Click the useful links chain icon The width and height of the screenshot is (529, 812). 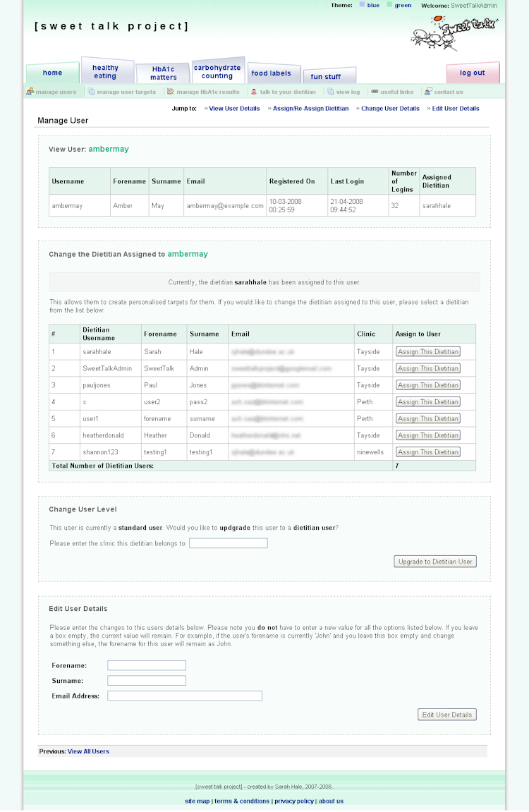(x=375, y=92)
